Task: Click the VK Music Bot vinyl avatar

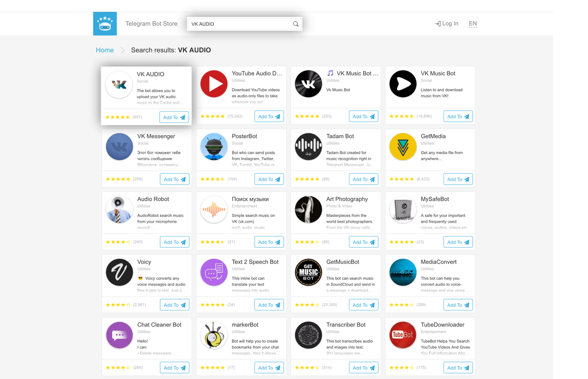Action: pyautogui.click(x=308, y=84)
